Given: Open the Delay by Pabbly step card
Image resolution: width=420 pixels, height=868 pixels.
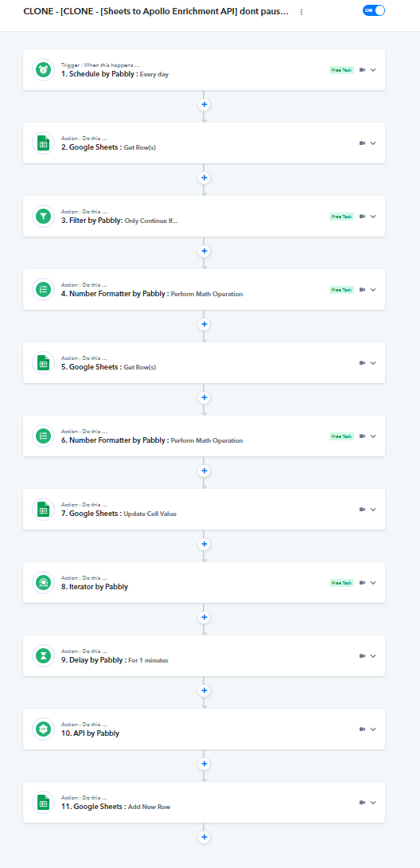Looking at the screenshot, I should click(x=204, y=656).
